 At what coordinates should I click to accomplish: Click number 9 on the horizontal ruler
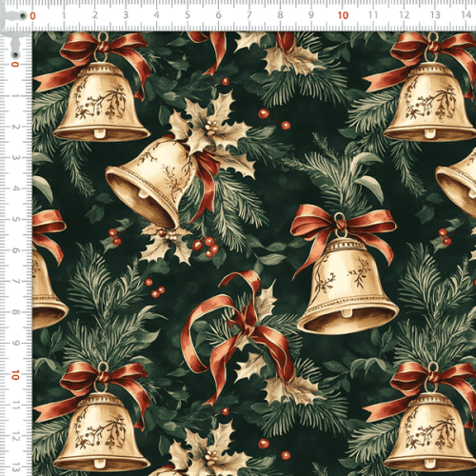coord(311,15)
